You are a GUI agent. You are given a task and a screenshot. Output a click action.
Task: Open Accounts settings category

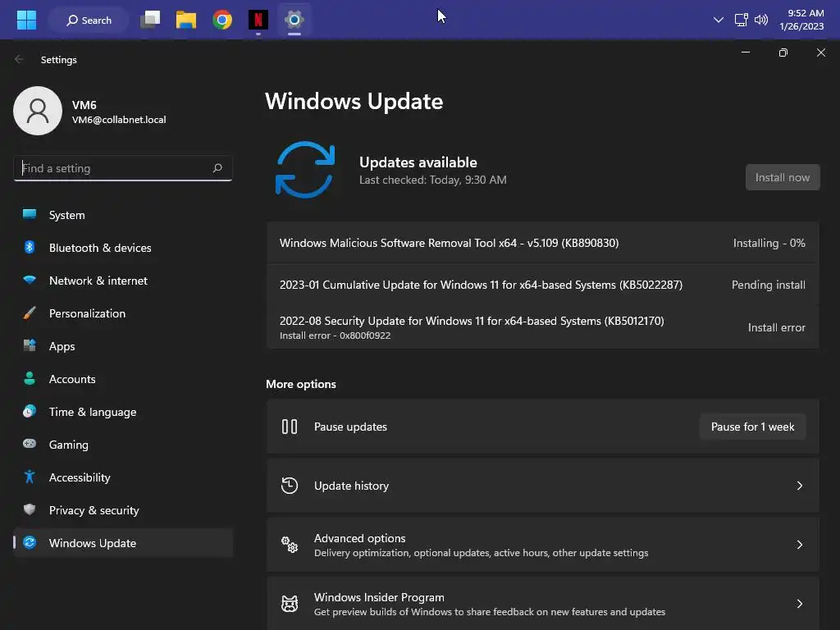tap(123, 379)
